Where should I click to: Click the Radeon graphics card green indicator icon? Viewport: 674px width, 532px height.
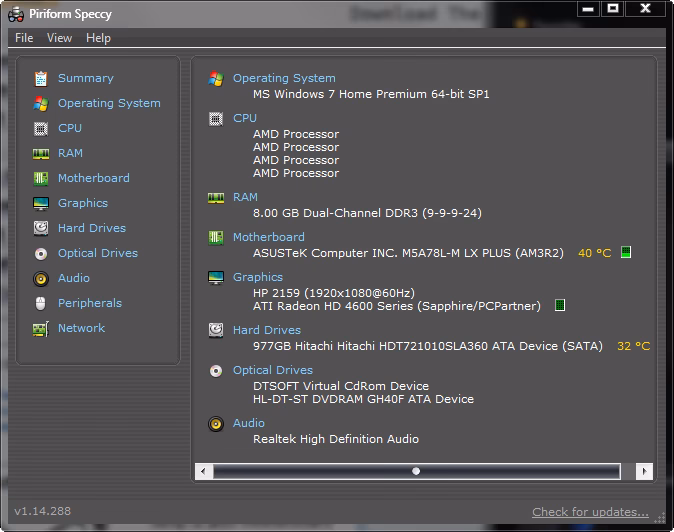[560, 305]
